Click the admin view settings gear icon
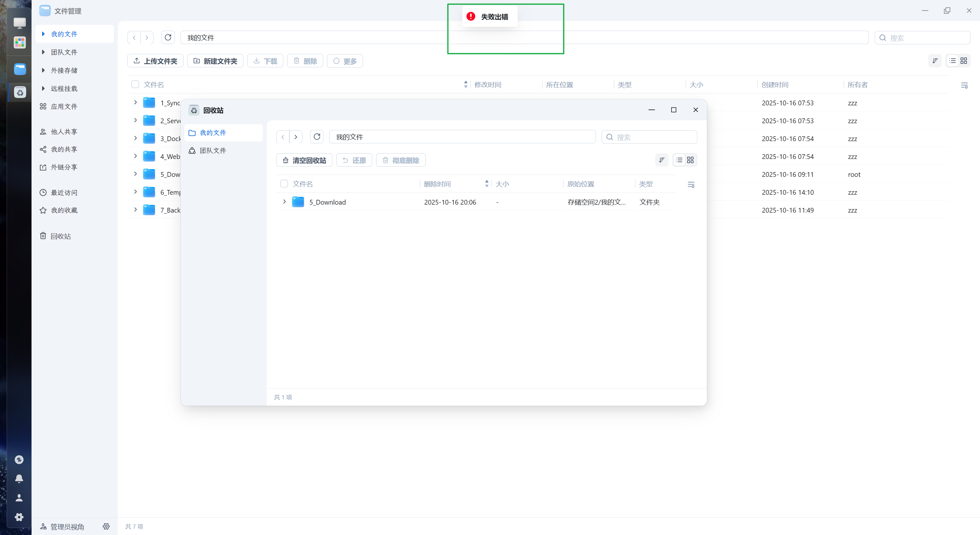Viewport: 980px width, 535px height. 106,526
